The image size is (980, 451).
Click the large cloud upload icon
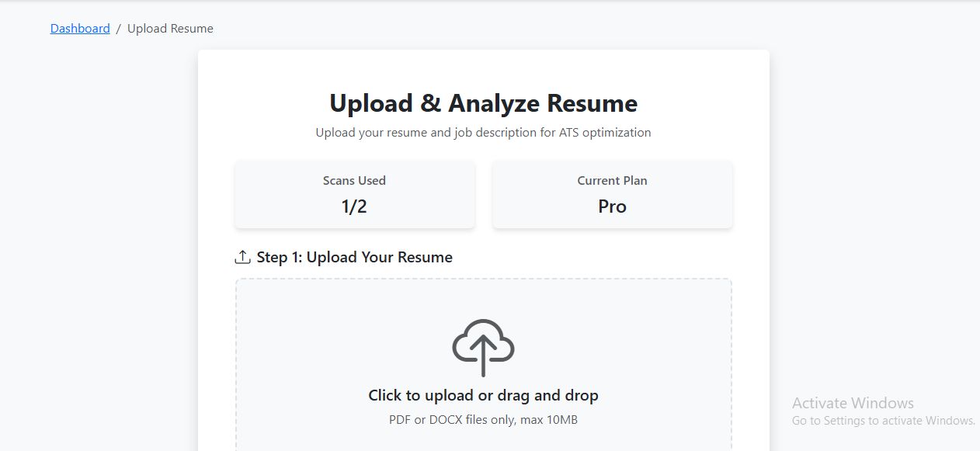483,348
